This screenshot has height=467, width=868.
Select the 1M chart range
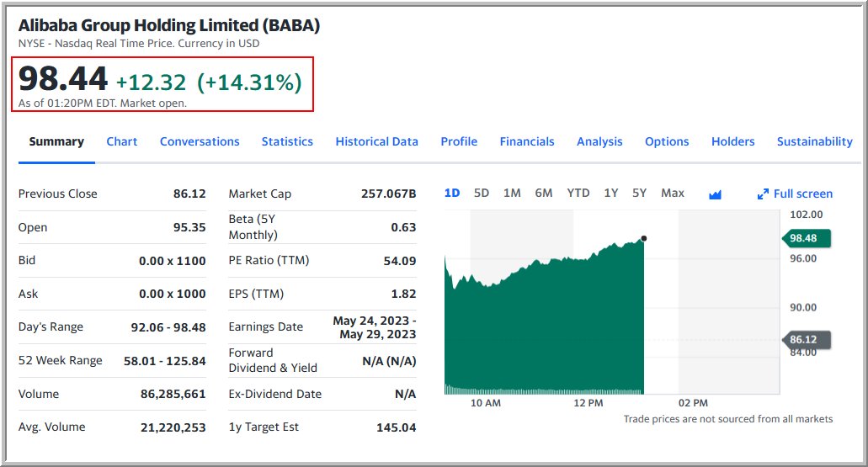tap(512, 193)
